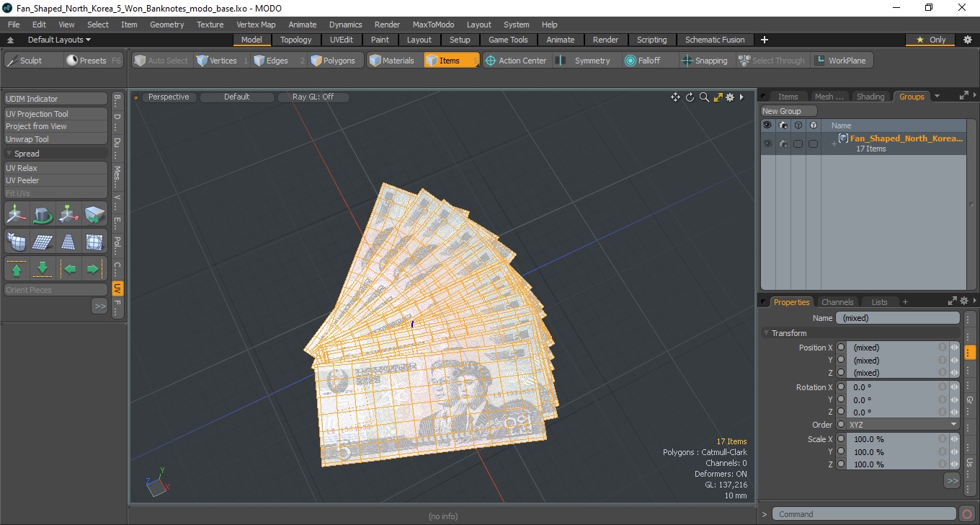Select the curved UV grid icon
Screen dimensions: 980x525
[17, 241]
